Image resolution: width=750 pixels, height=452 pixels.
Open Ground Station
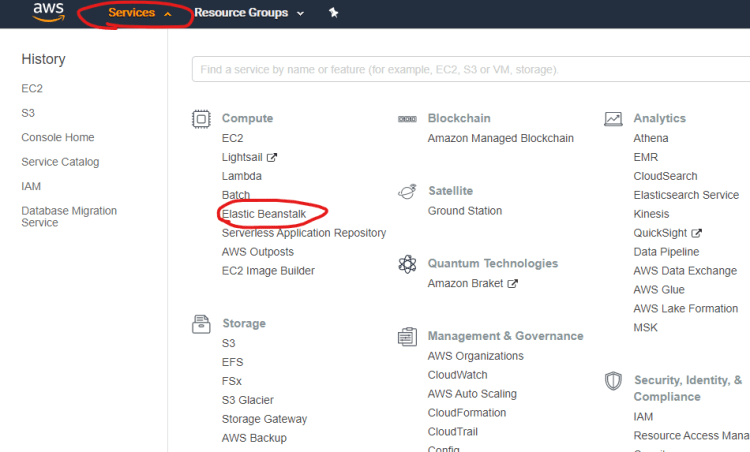coord(465,211)
